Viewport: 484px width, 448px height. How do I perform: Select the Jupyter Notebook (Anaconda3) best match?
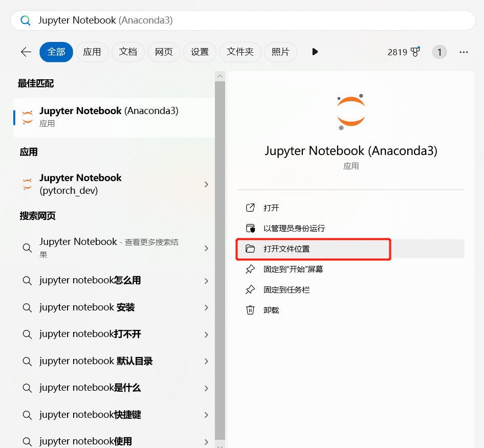tap(114, 118)
